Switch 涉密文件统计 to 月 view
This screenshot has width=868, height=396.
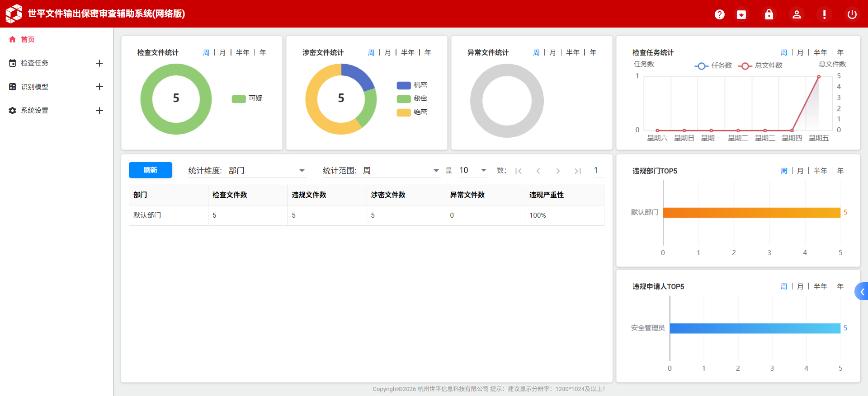click(387, 52)
